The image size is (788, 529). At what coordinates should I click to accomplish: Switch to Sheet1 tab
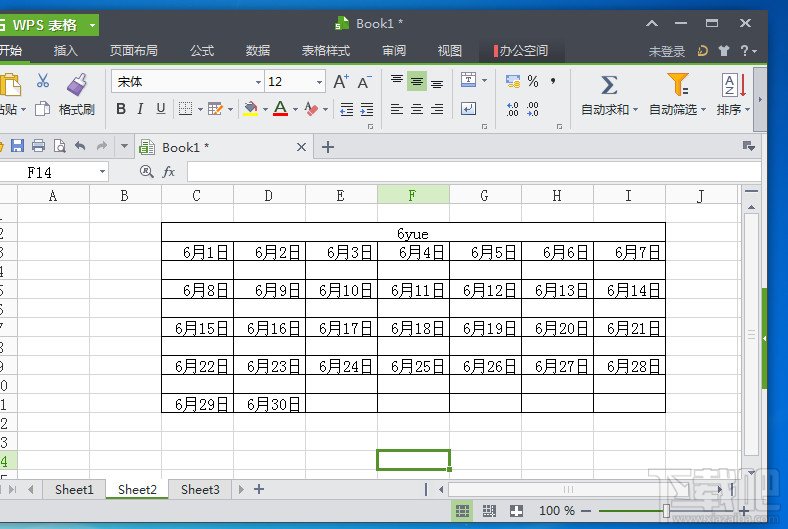point(74,489)
